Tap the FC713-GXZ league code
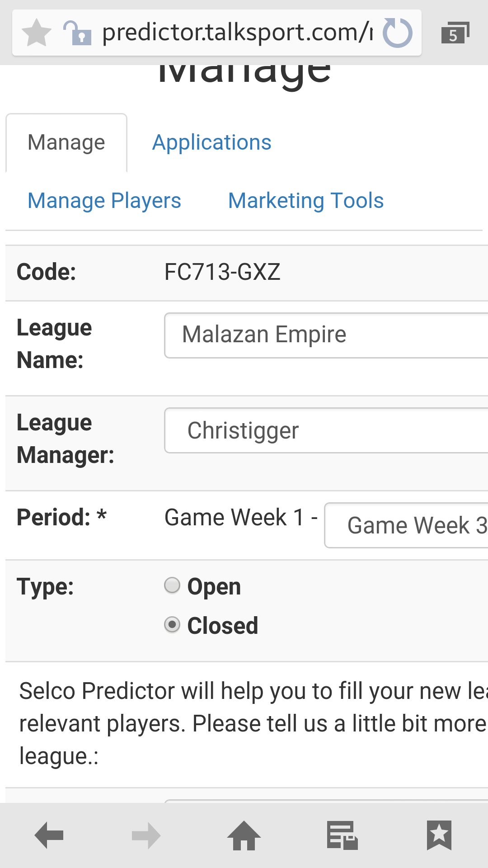The height and width of the screenshot is (868, 488). tap(222, 272)
